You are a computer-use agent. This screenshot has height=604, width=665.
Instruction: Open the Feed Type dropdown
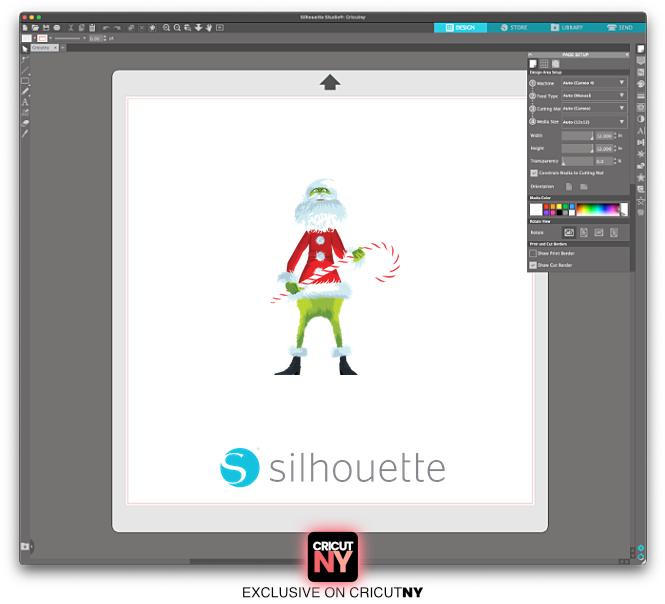point(594,95)
